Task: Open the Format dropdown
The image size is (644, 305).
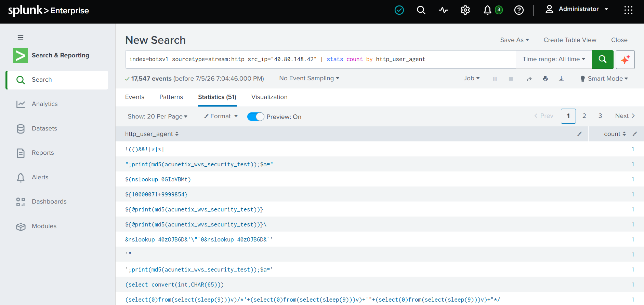Action: 221,116
